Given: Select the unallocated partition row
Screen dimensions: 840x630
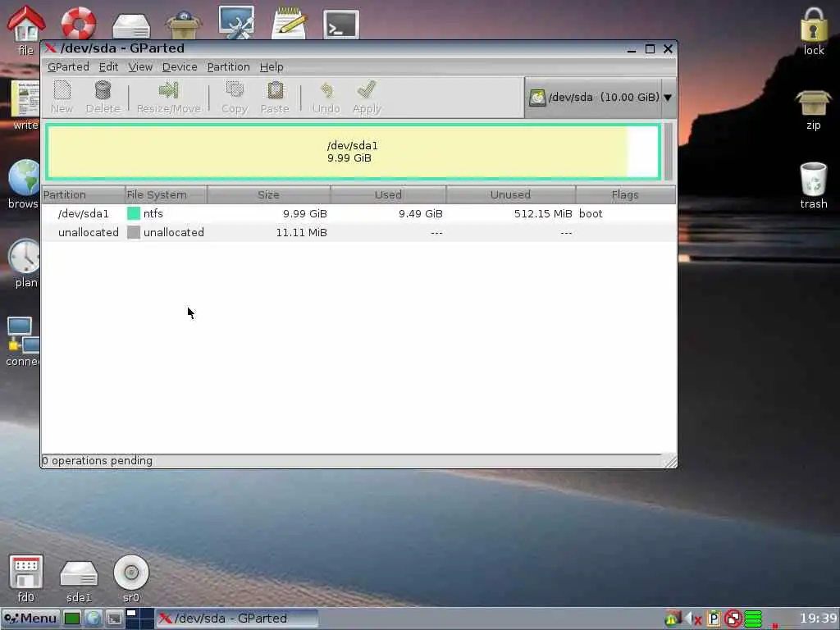Looking at the screenshot, I should 358,232.
